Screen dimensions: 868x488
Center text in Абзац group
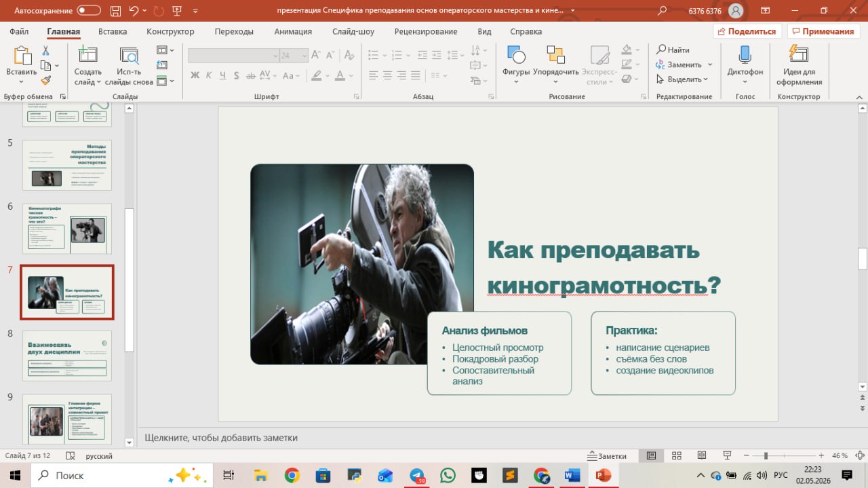tap(387, 75)
